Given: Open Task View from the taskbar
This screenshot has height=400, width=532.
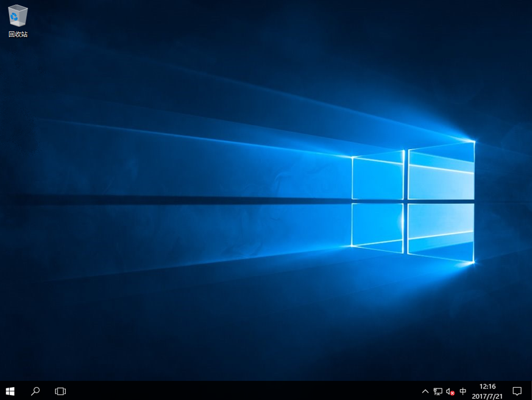Looking at the screenshot, I should tap(60, 391).
